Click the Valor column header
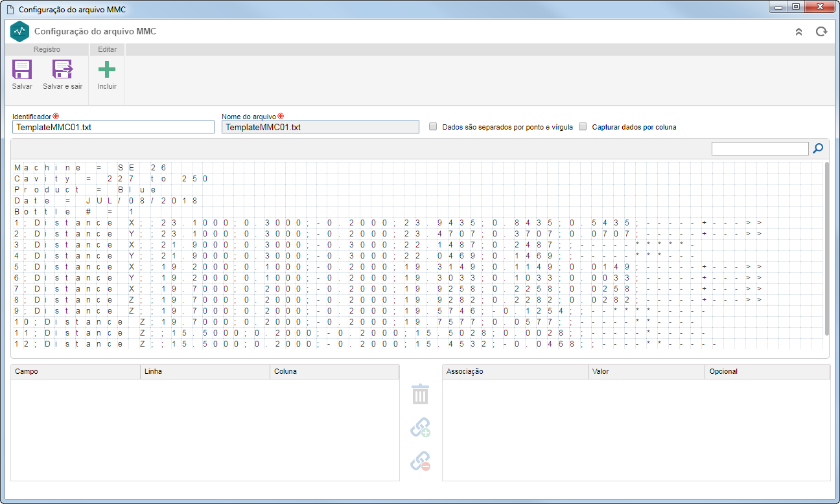 pos(647,372)
